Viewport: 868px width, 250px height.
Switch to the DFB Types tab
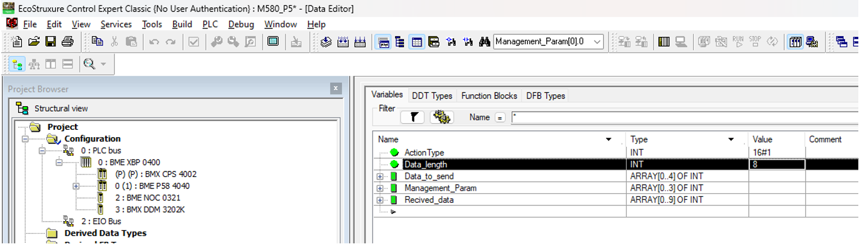[546, 95]
